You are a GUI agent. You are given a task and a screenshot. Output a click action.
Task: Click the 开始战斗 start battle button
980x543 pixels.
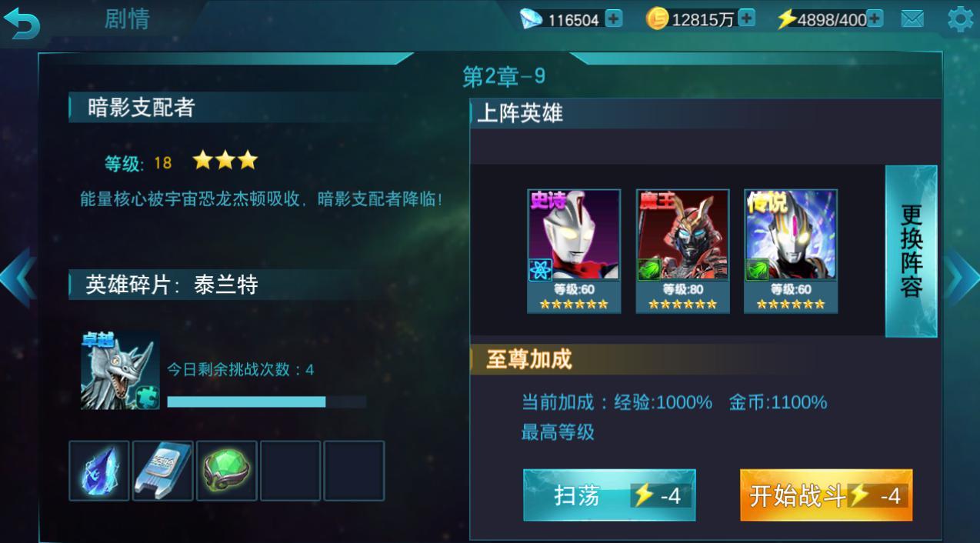click(x=826, y=495)
